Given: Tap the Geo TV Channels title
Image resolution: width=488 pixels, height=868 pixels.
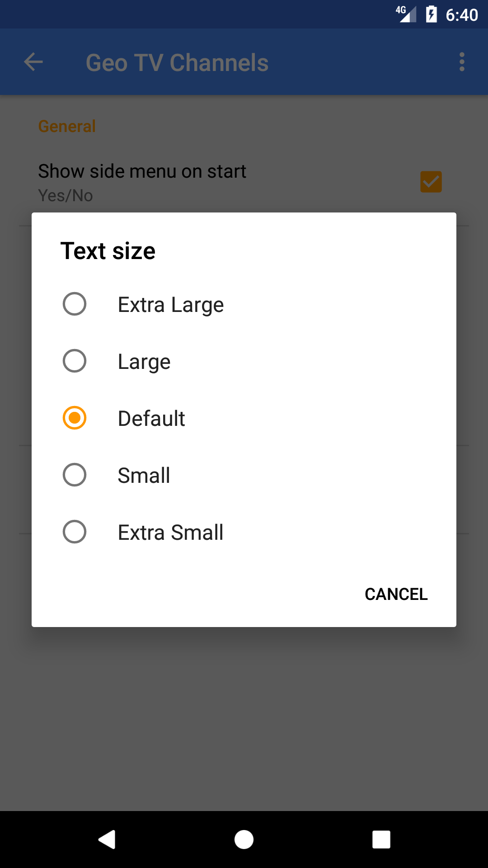Looking at the screenshot, I should click(x=177, y=62).
